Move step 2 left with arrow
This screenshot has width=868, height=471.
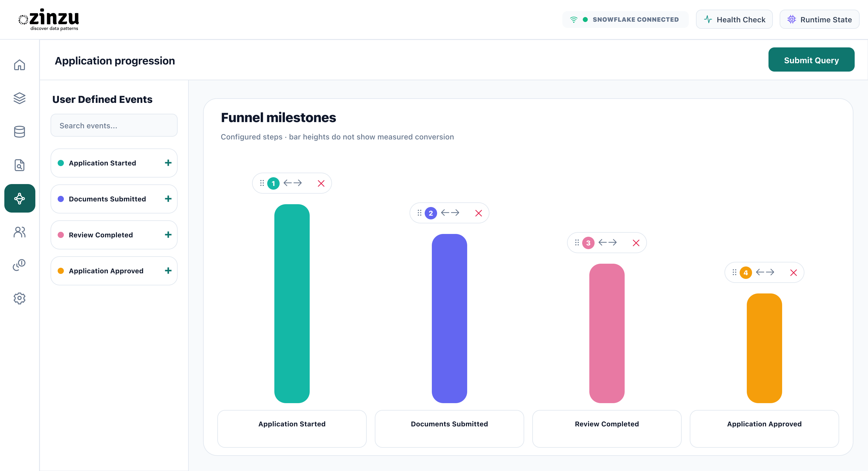coord(445,213)
